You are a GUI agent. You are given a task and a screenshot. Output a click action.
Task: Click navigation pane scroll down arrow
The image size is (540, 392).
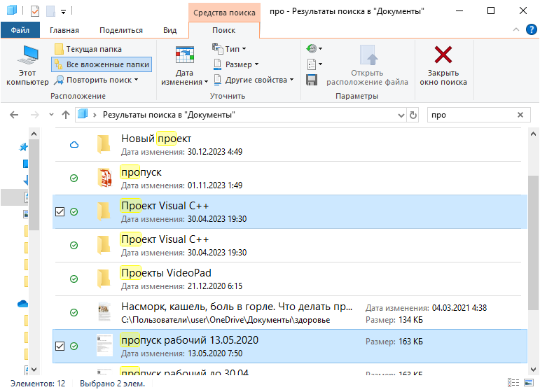click(34, 370)
